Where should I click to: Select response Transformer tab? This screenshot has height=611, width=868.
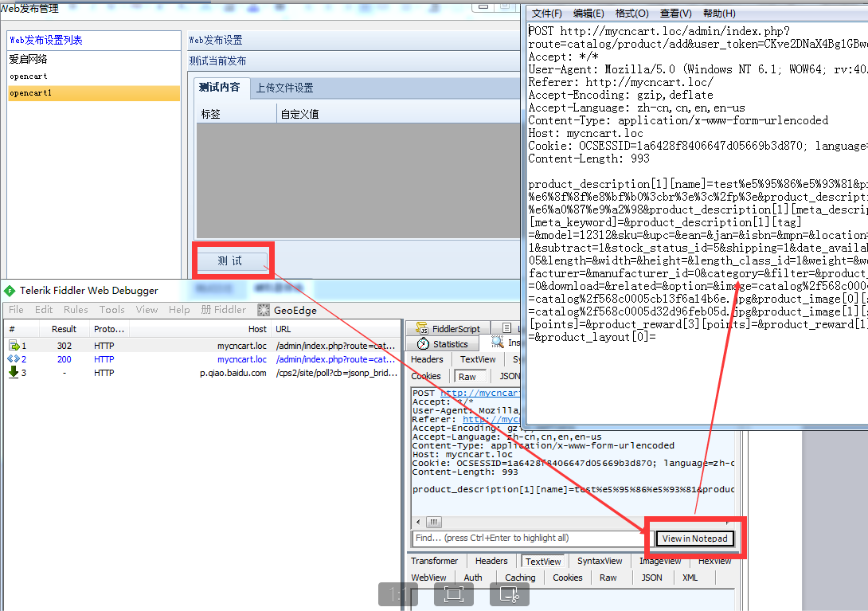(x=435, y=561)
